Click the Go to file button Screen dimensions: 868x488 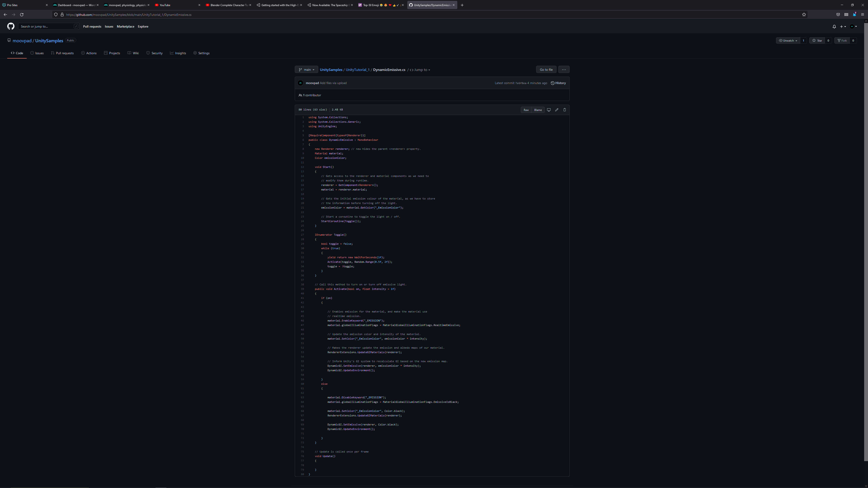pos(546,70)
